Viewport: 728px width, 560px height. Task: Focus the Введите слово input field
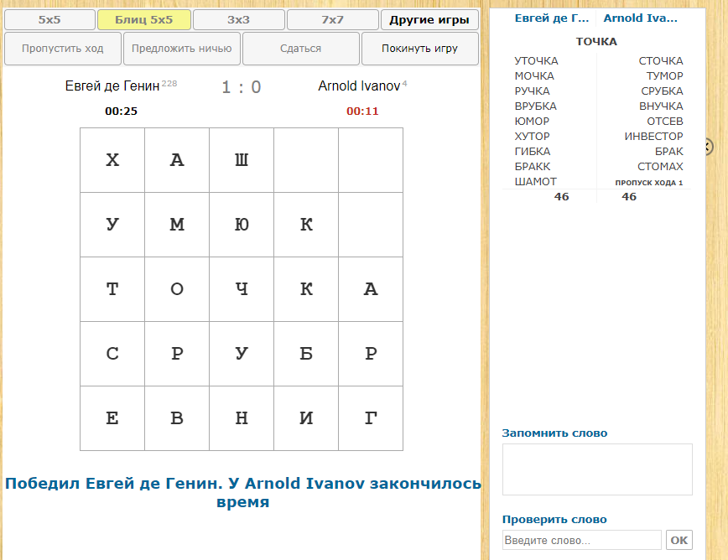pyautogui.click(x=582, y=540)
